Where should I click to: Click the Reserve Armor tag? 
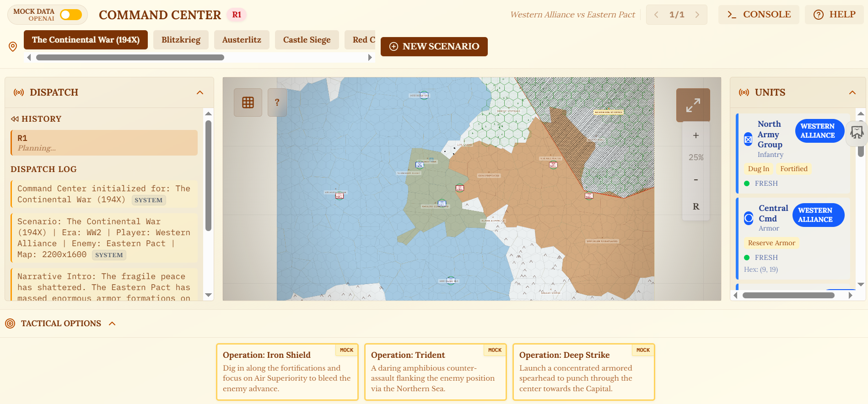click(771, 243)
